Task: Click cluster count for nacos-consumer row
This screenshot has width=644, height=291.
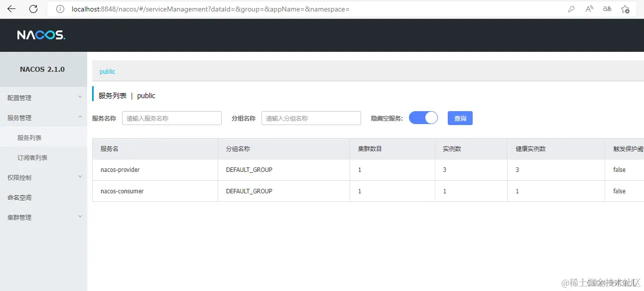Action: [x=360, y=191]
